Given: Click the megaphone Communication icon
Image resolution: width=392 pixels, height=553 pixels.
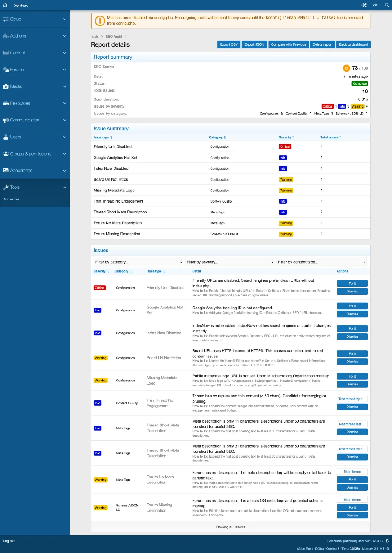Looking at the screenshot, I should 6,120.
